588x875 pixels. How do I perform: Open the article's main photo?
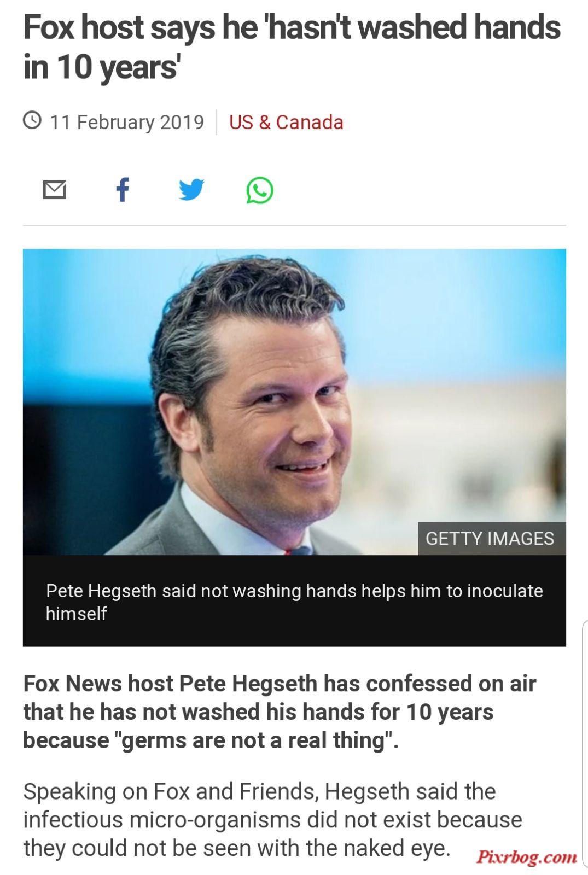(294, 402)
